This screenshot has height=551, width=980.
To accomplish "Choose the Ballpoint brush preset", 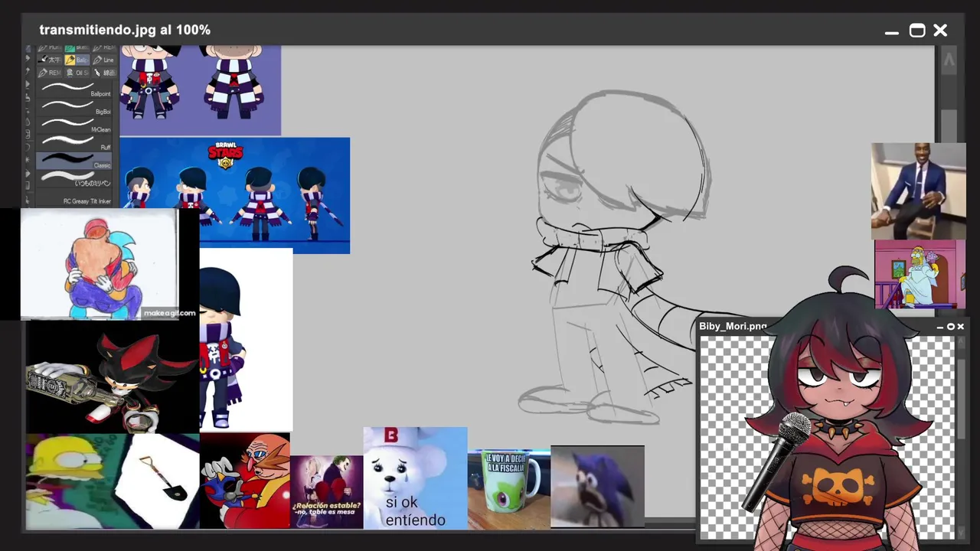I will click(x=74, y=89).
